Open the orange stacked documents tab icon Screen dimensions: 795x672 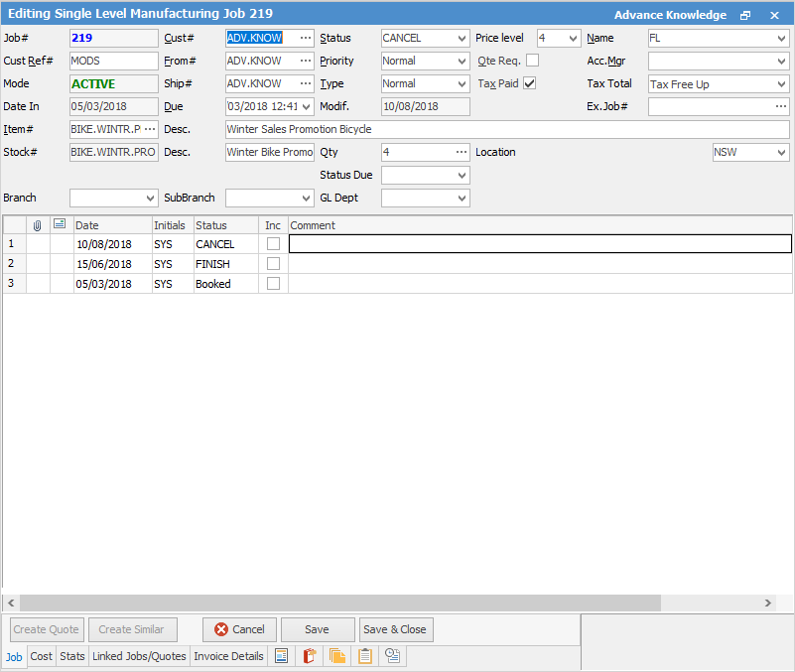point(337,656)
